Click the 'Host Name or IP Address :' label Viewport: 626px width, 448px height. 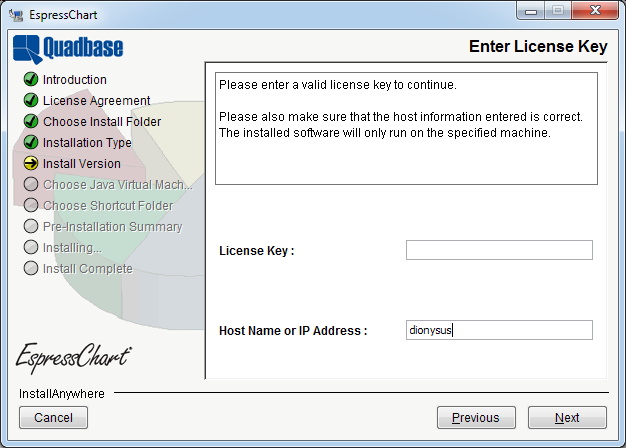[x=293, y=331]
